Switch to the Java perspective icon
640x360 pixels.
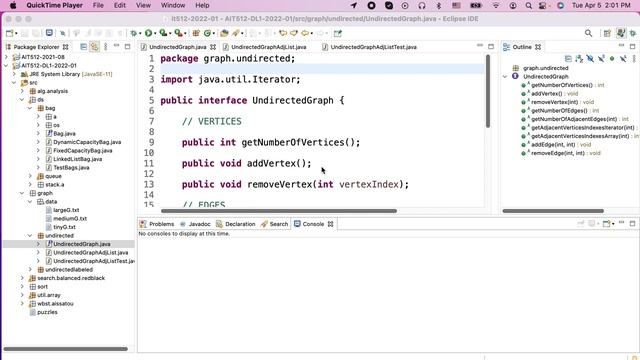[621, 33]
